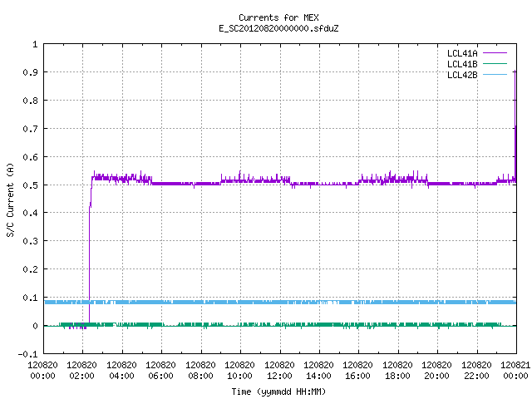Click the purple LCL41A trace at 08:00
The height and width of the screenshot is (399, 532).
click(x=201, y=184)
